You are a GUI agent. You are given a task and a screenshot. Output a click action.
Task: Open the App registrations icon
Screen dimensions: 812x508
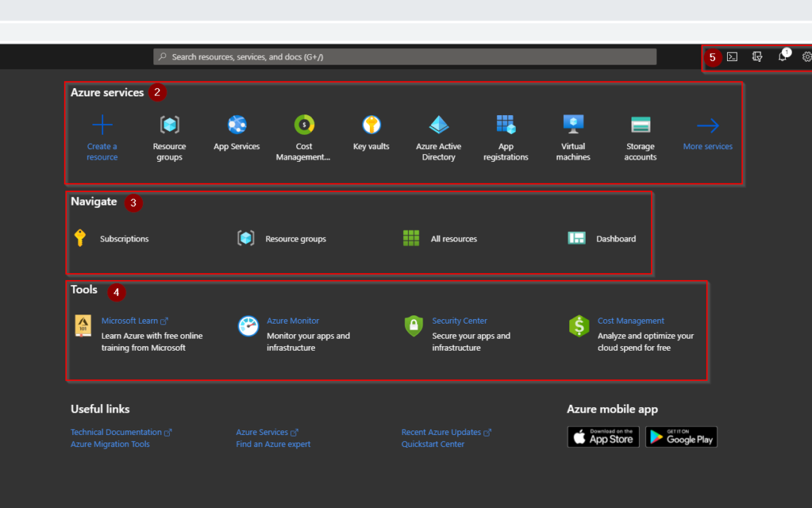(506, 125)
